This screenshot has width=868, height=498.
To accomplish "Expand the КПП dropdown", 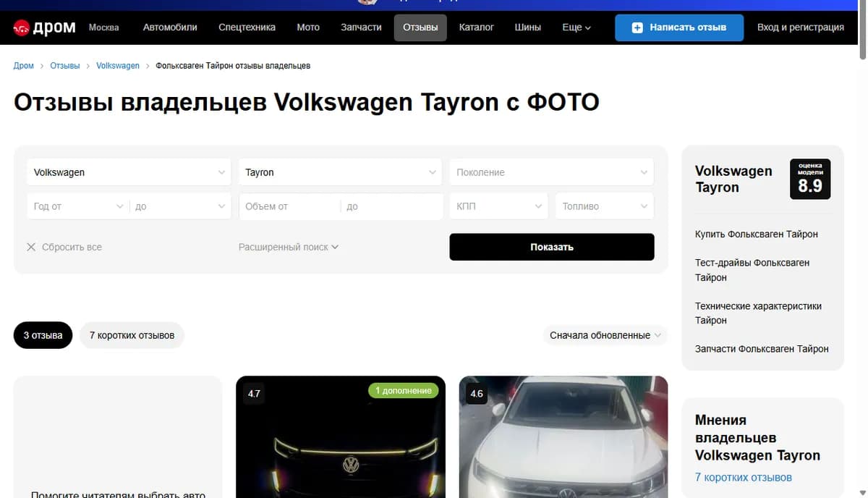I will pos(499,206).
